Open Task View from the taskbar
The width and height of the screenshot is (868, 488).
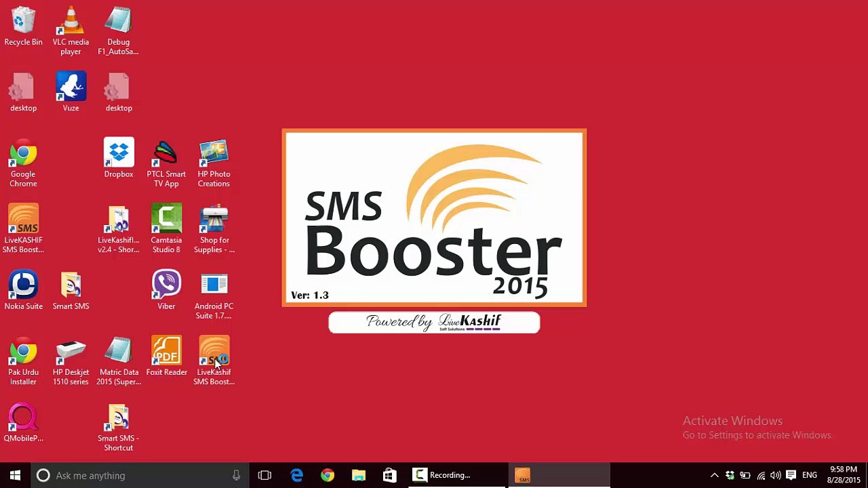tap(264, 475)
